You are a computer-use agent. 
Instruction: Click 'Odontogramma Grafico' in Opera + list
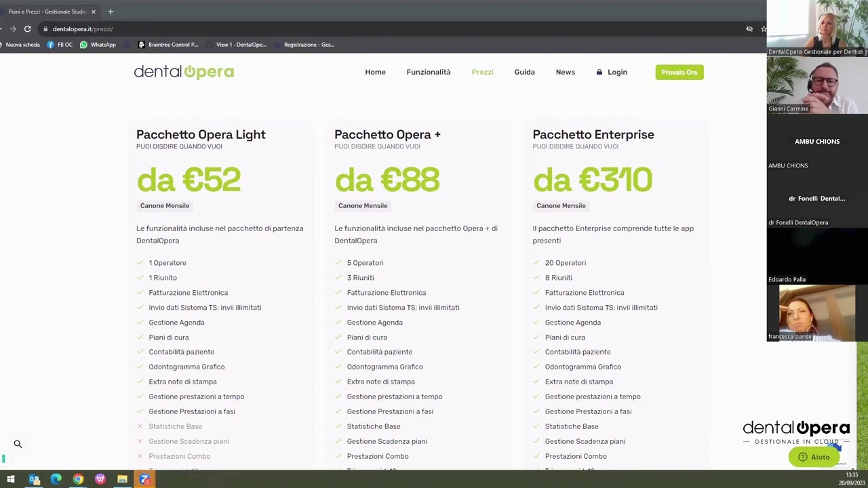point(384,367)
